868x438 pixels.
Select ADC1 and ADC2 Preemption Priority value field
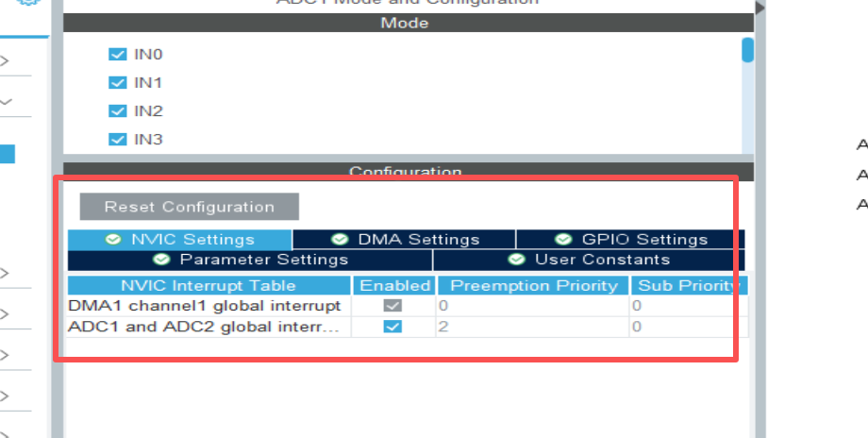tap(531, 327)
